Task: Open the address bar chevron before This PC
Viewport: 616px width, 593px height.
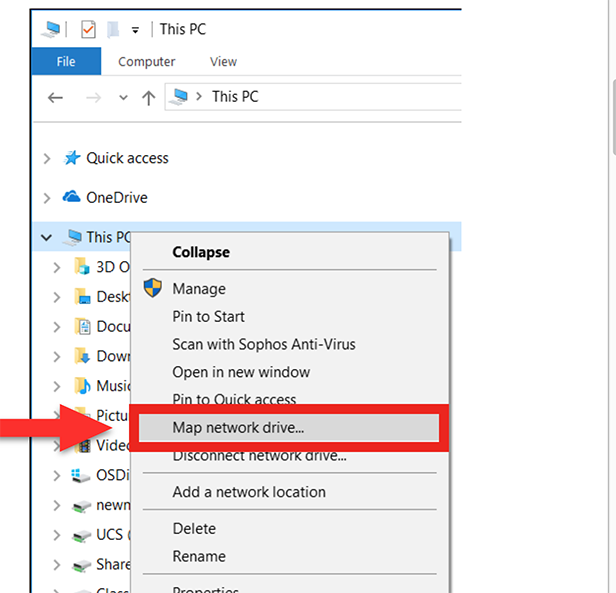Action: coord(199,96)
